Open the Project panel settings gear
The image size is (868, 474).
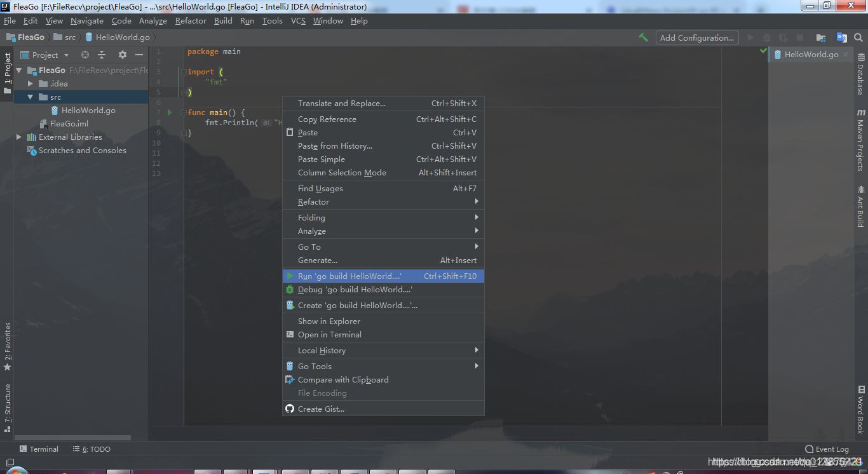tap(123, 55)
